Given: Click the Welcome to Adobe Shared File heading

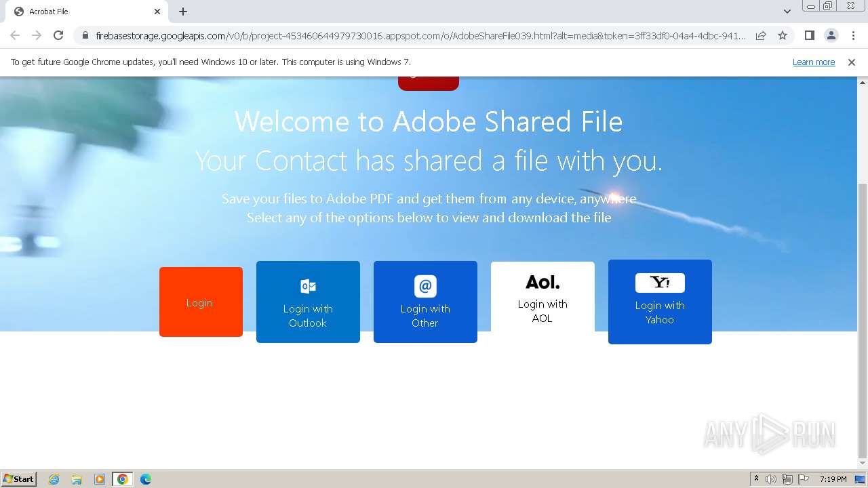Looking at the screenshot, I should coord(429,122).
